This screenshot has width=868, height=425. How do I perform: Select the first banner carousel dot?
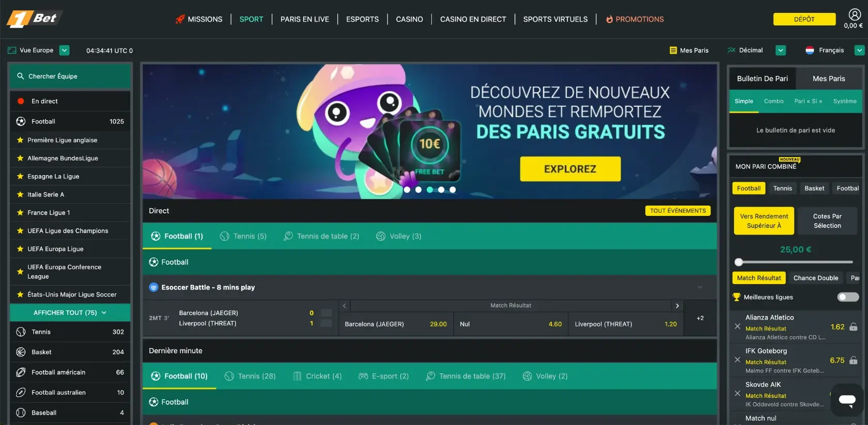407,190
